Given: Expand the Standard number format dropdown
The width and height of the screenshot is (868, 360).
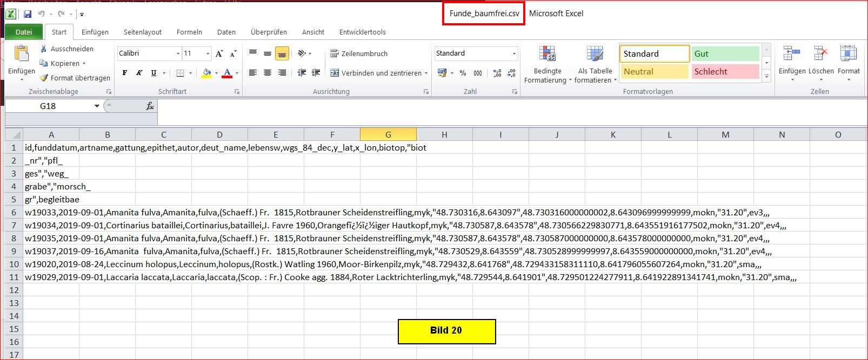Looking at the screenshot, I should 513,53.
